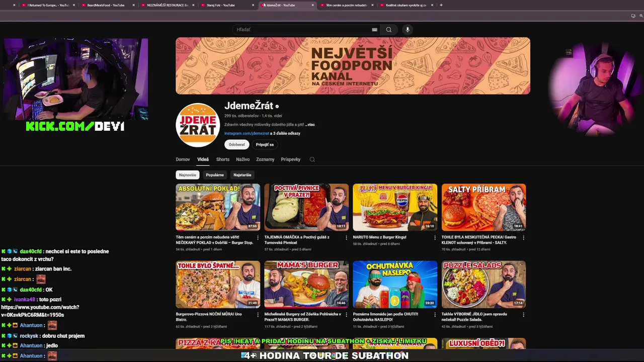Click the verified badge next to JdemeŽrát
Viewport: 644px width, 362px height.
point(277,107)
